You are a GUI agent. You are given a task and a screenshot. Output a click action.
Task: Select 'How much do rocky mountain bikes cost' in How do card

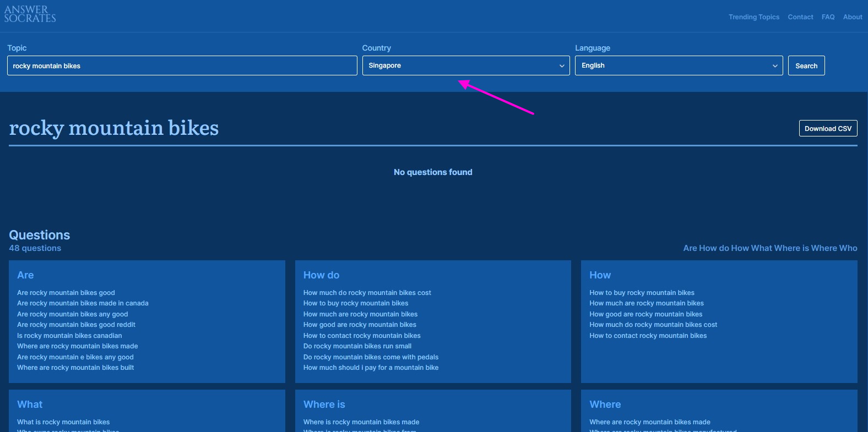(x=367, y=293)
